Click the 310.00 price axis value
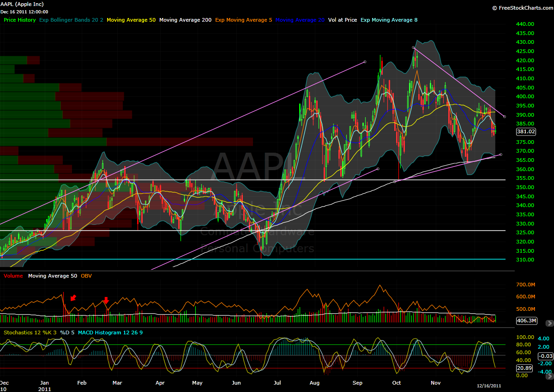 coord(526,260)
